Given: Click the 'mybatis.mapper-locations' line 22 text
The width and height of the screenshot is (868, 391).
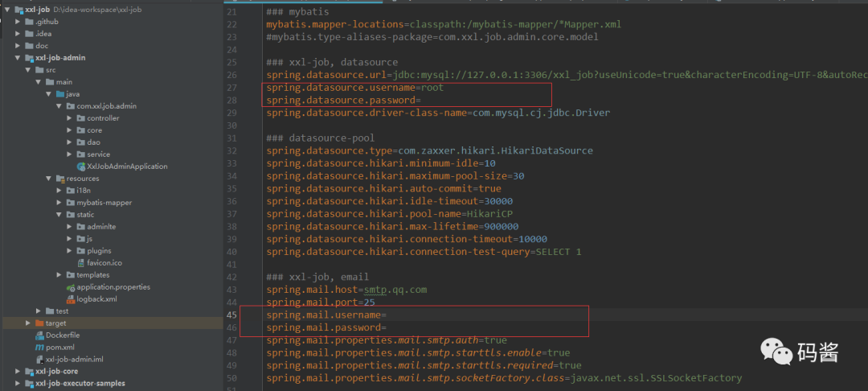Looking at the screenshot, I should 444,24.
